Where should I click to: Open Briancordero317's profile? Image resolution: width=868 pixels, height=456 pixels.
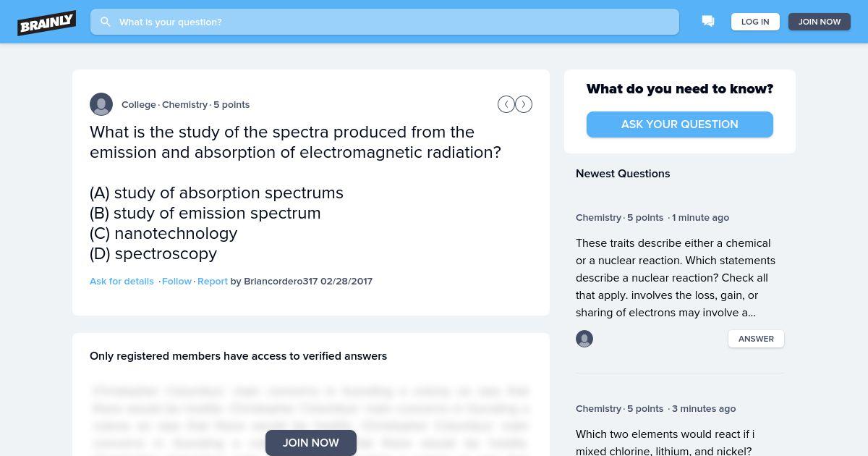pyautogui.click(x=281, y=281)
